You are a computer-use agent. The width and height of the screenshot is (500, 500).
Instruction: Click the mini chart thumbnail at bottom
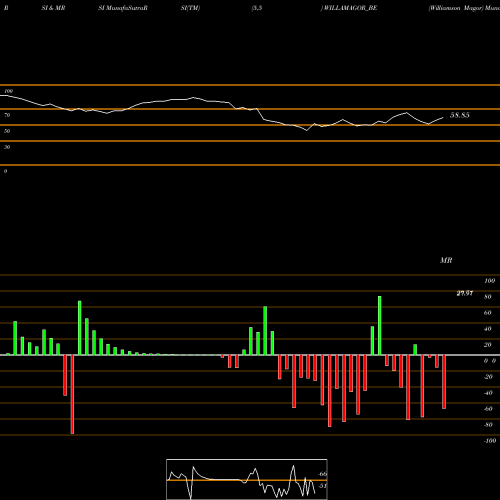pos(247,479)
